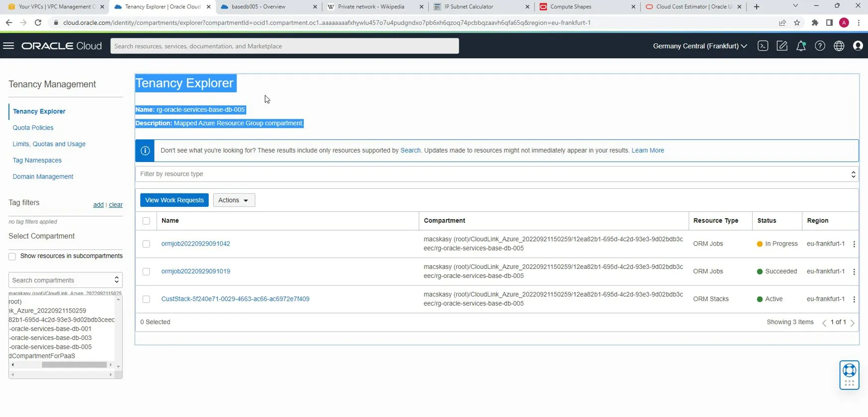Expand the Germany Central (Frankfurt) region selector
This screenshot has width=868, height=417.
(699, 46)
